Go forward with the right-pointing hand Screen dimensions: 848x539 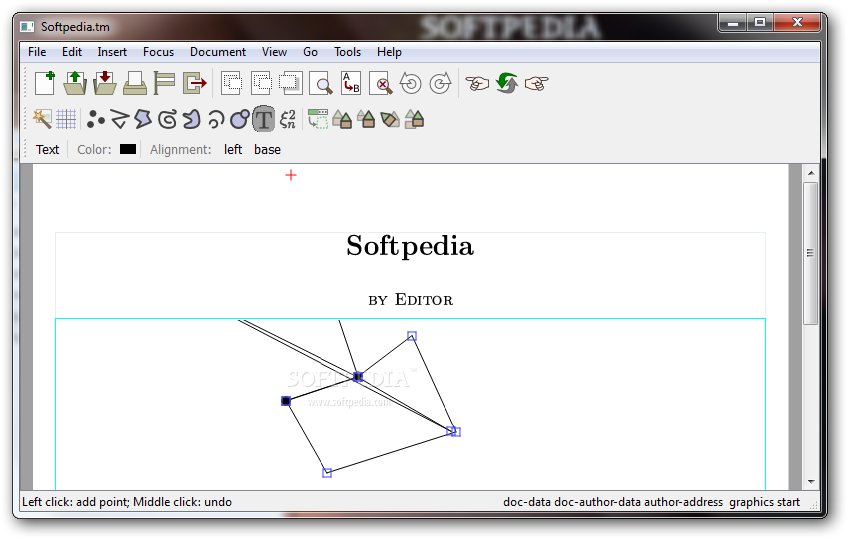536,83
